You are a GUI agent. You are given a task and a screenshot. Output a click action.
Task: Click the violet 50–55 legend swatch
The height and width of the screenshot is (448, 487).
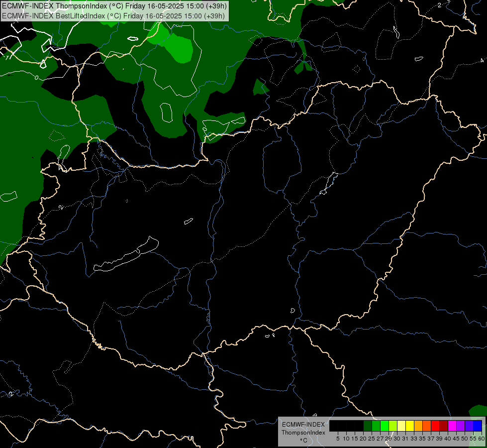coord(469,426)
